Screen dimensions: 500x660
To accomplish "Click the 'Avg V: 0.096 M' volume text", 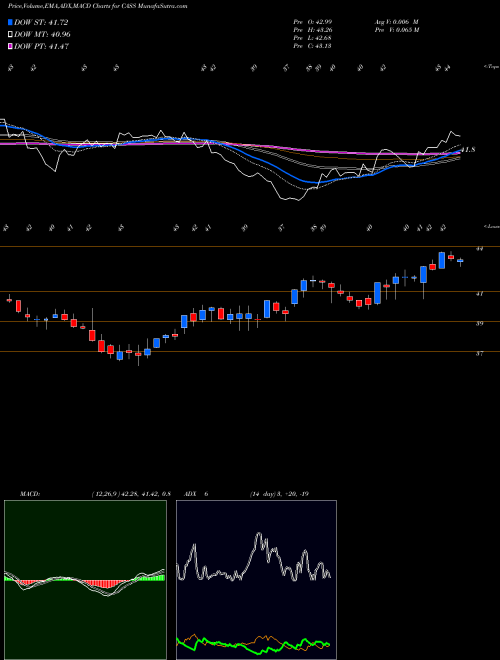I will 396,21.
